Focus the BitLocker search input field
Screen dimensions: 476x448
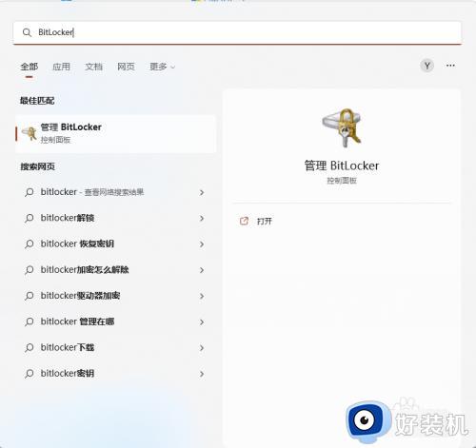(x=237, y=32)
